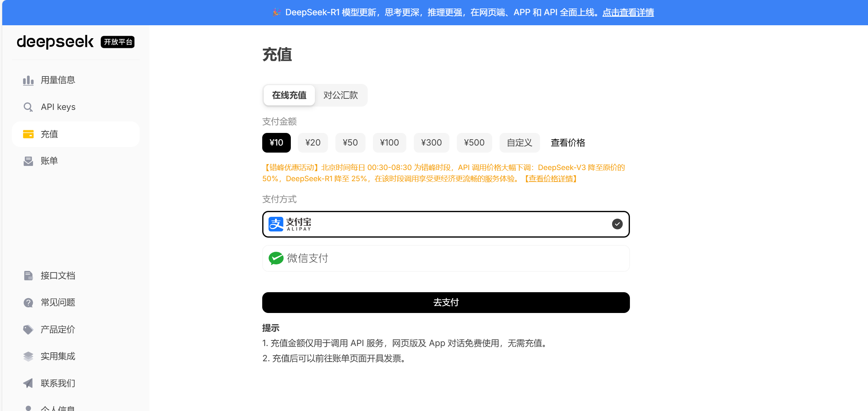This screenshot has height=411, width=868.
Task: Click the 去支付 button
Action: tap(446, 303)
